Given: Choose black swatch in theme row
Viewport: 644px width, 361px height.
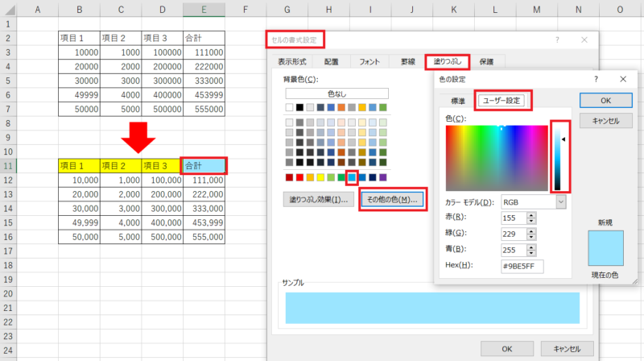Looking at the screenshot, I should pos(299,107).
